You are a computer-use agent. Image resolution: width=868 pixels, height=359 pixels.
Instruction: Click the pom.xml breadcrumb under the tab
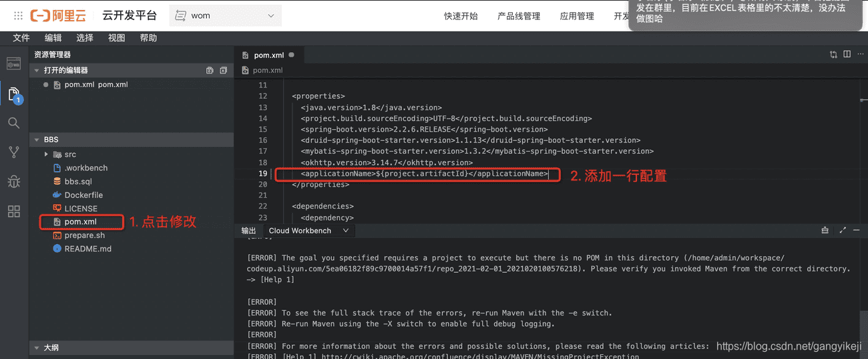click(x=268, y=70)
